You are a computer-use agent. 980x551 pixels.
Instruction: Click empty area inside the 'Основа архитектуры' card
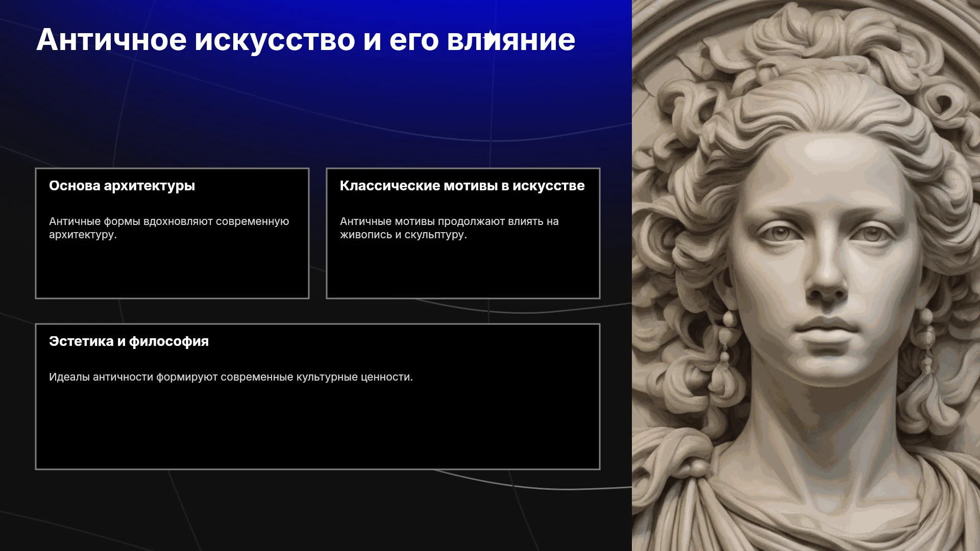point(172,270)
